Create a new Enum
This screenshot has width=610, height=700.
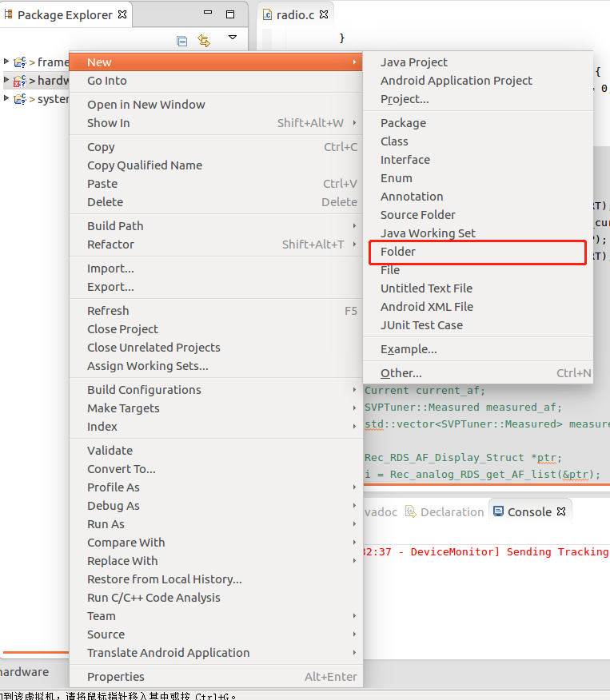[478, 178]
